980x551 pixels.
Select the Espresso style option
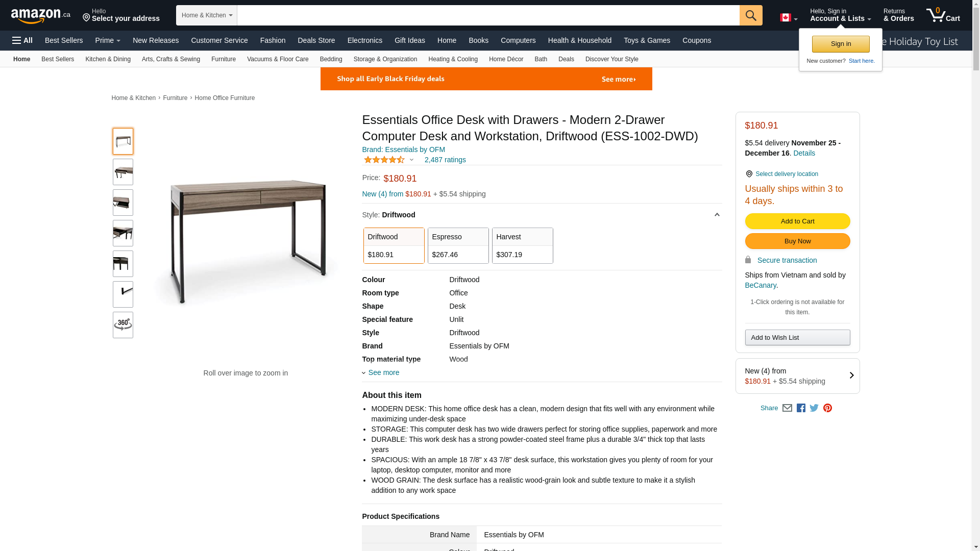458,245
